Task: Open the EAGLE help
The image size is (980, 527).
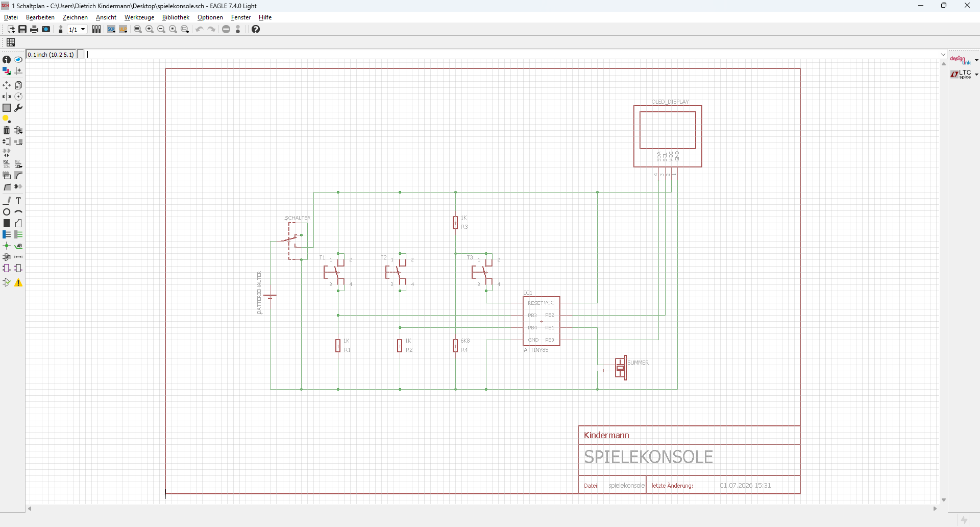Action: pos(256,30)
